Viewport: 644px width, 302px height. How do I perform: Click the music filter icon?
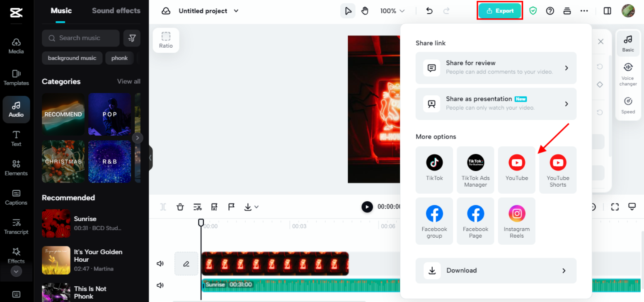point(132,38)
